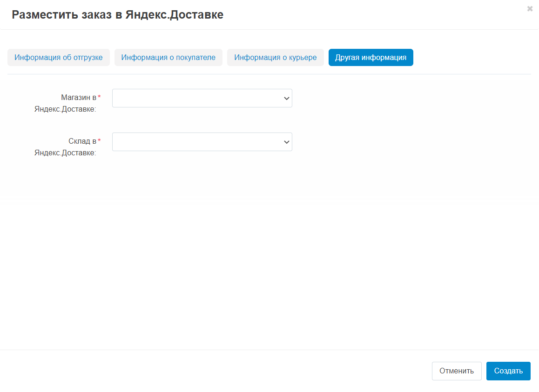Click the Разместить заказ в Яндекс.Доставке title
The height and width of the screenshot is (392, 539).
coord(117,15)
